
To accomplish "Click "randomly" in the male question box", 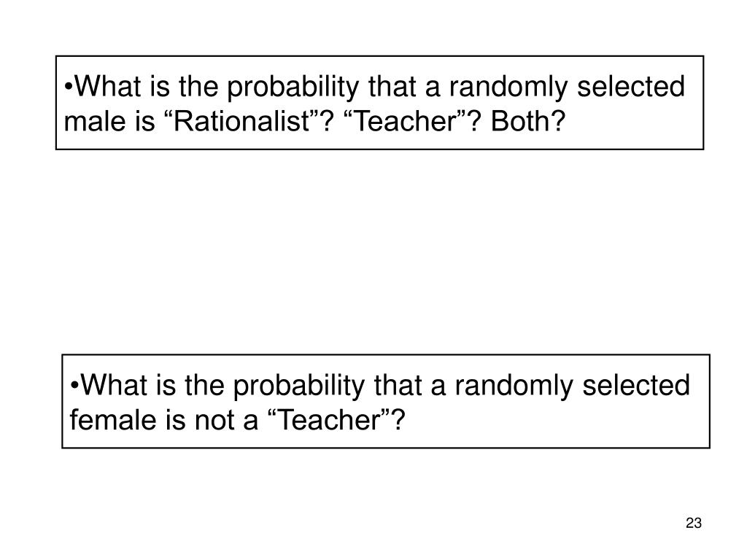I will (x=508, y=87).
